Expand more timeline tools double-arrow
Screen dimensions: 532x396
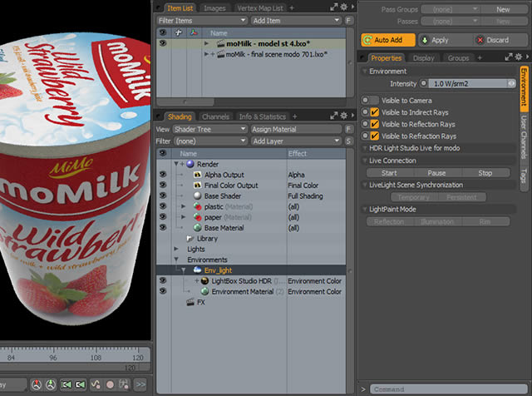coord(140,384)
